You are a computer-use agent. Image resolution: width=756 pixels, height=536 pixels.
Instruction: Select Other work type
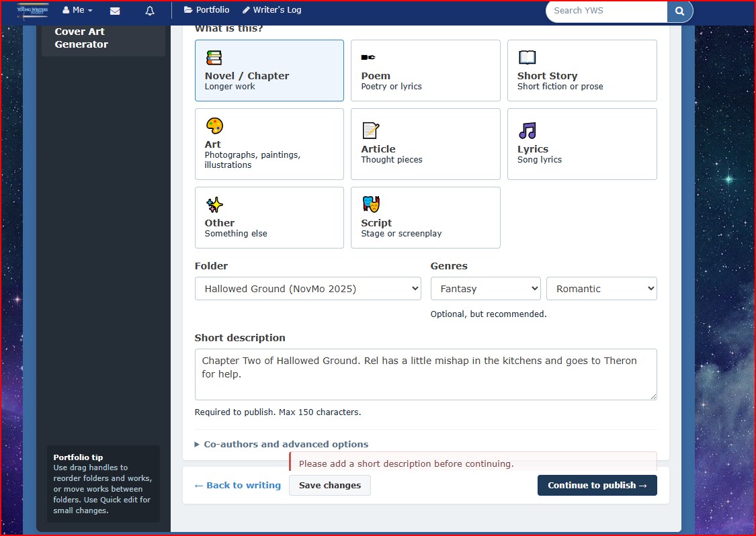pos(269,218)
